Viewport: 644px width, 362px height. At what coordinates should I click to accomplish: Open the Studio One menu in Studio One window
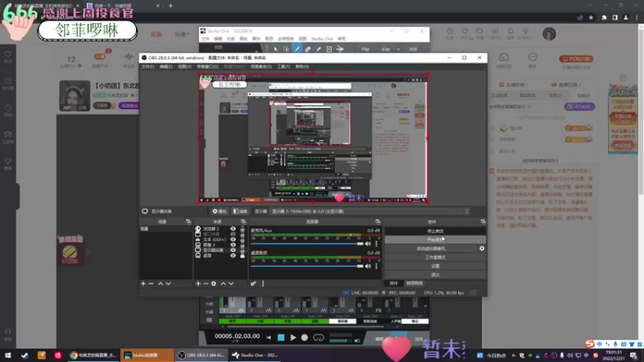(x=321, y=39)
